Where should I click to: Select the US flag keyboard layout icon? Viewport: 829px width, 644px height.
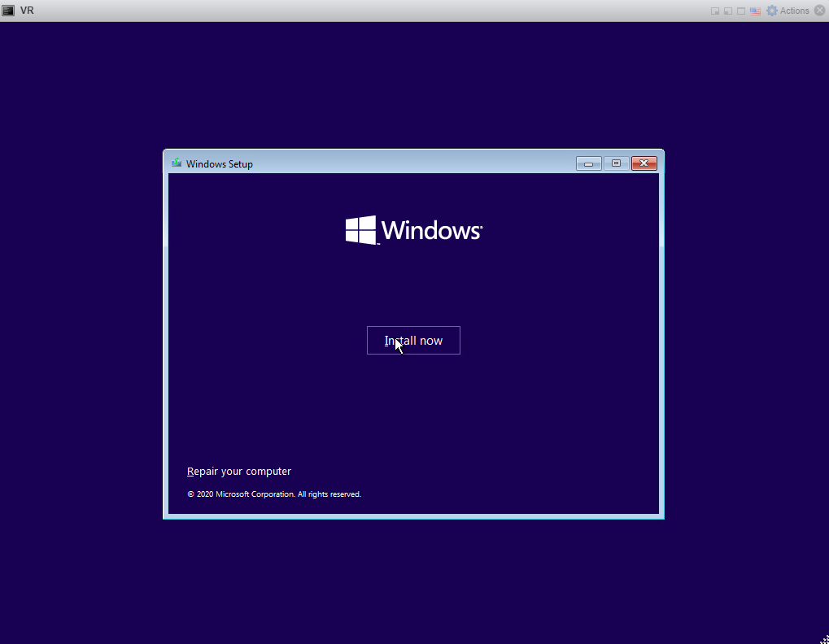click(x=755, y=11)
